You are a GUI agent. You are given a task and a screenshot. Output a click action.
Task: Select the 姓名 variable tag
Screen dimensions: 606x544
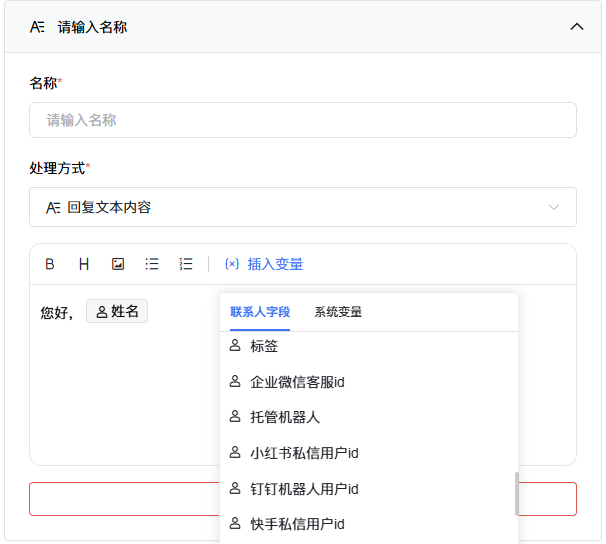117,311
